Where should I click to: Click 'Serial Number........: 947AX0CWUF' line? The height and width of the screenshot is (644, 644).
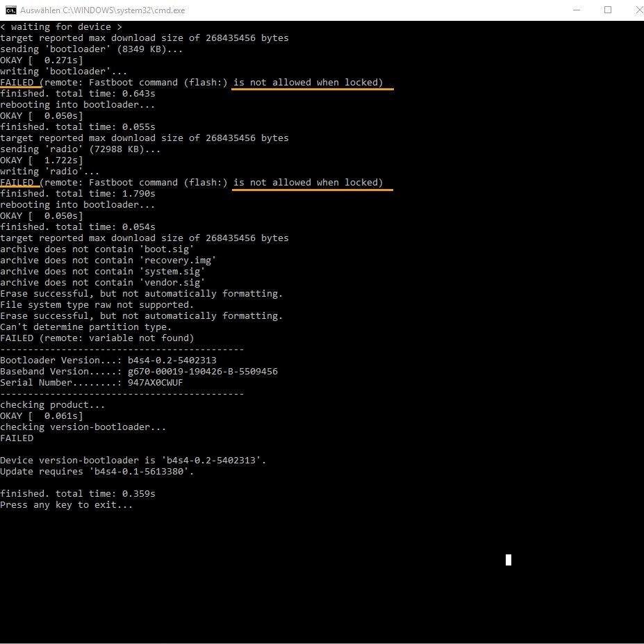pyautogui.click(x=92, y=382)
